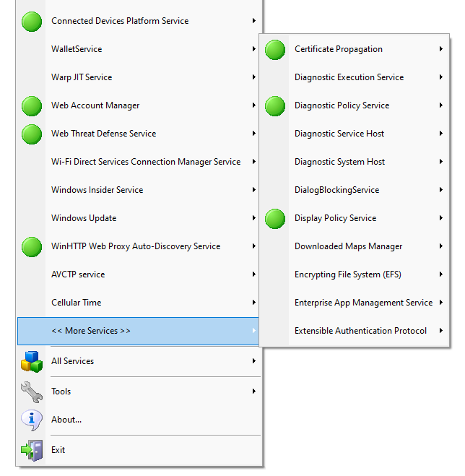Open Encrypting File System (EFS)
Image resolution: width=465 pixels, height=476 pixels.
point(354,274)
